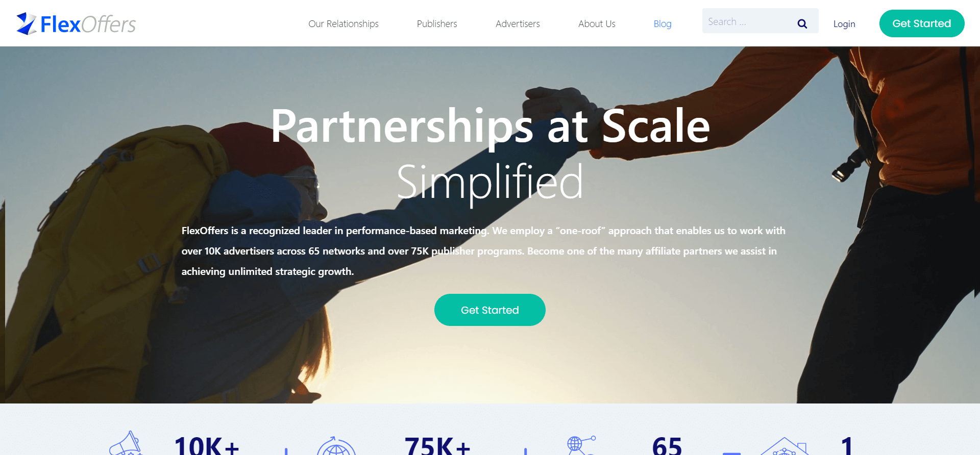The height and width of the screenshot is (455, 980).
Task: Open the Publishers menu item
Action: [437, 23]
